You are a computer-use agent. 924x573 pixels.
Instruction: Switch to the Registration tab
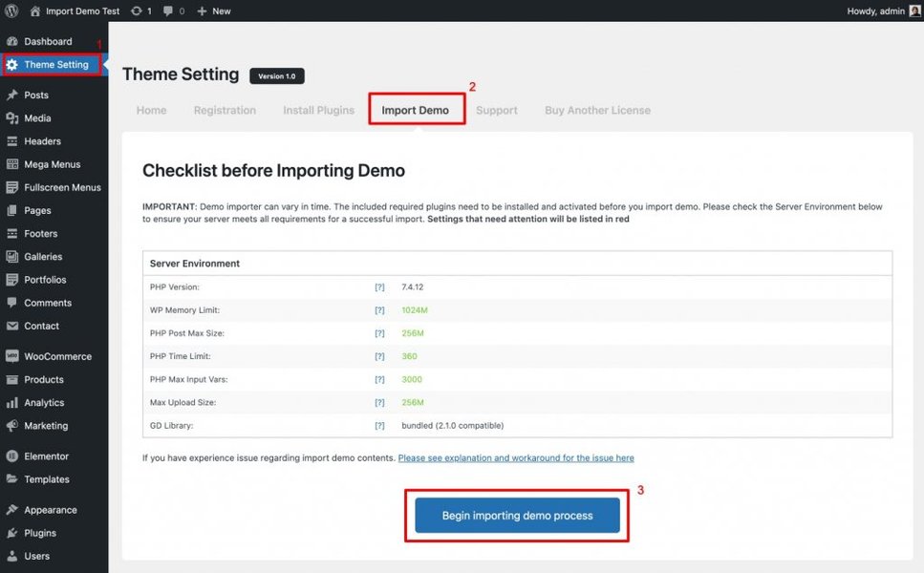[225, 110]
